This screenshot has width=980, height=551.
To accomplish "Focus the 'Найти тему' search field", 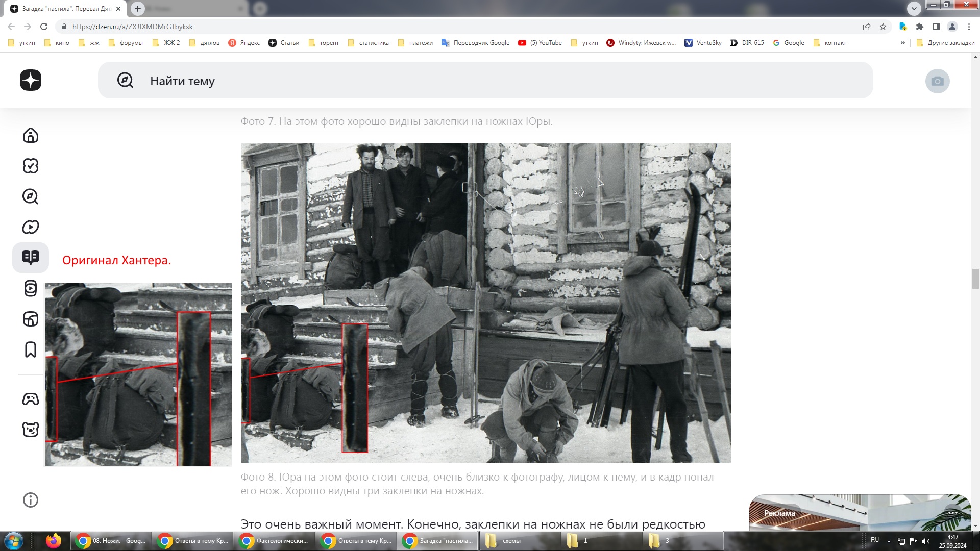I will click(485, 80).
